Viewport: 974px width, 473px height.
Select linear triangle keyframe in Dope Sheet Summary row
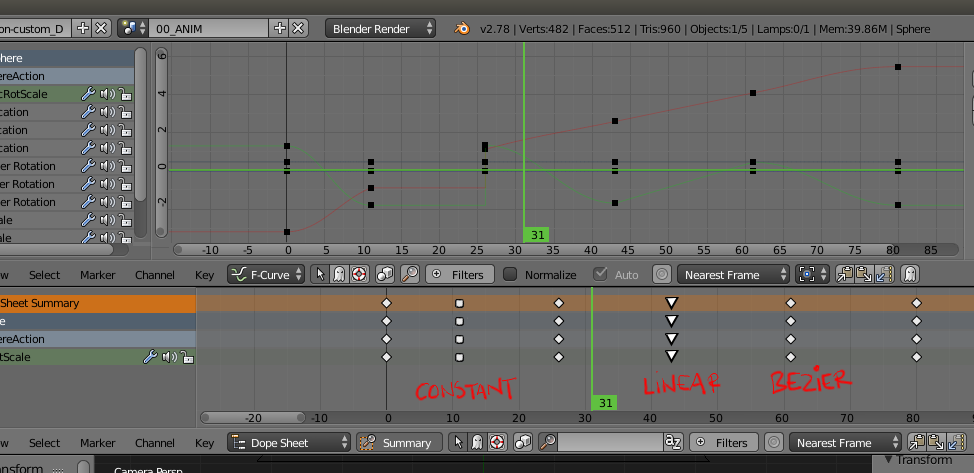point(671,303)
